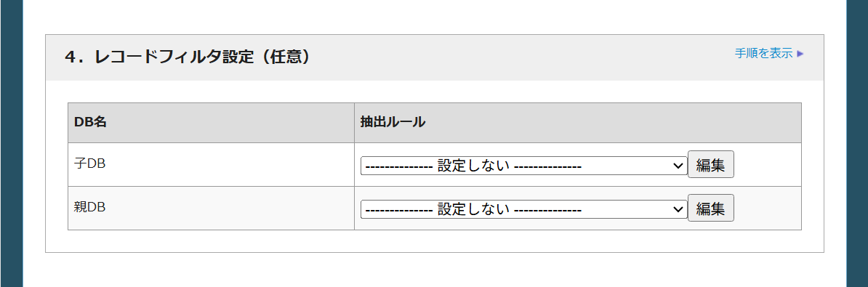Click the 抽出ルール column header
This screenshot has height=287, width=868.
(578, 123)
